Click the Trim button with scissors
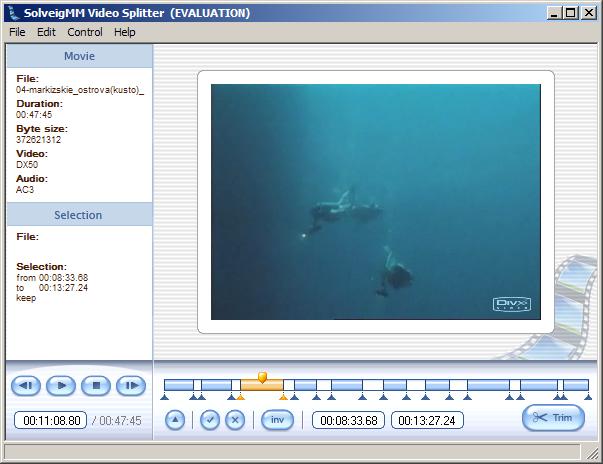This screenshot has height=464, width=603. pyautogui.click(x=553, y=417)
